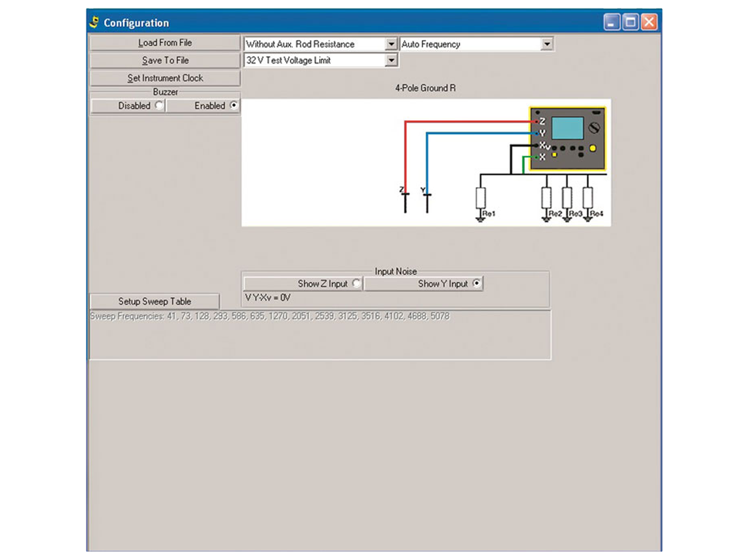Click the Z probe stake in the diagram
Image resolution: width=747 pixels, height=560 pixels.
[406, 202]
